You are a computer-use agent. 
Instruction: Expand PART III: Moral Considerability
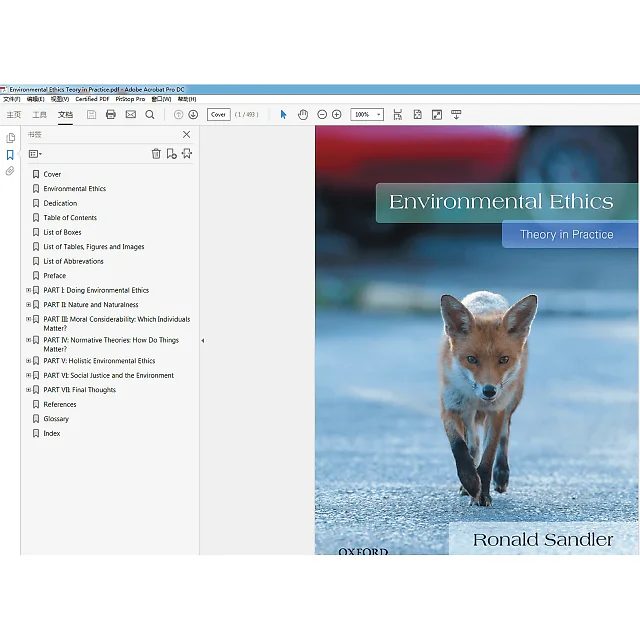pyautogui.click(x=29, y=319)
